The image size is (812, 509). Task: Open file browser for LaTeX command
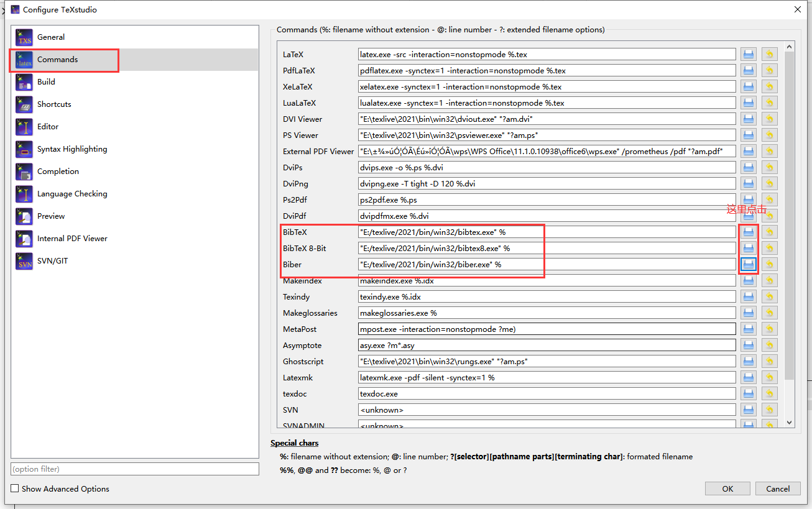749,54
